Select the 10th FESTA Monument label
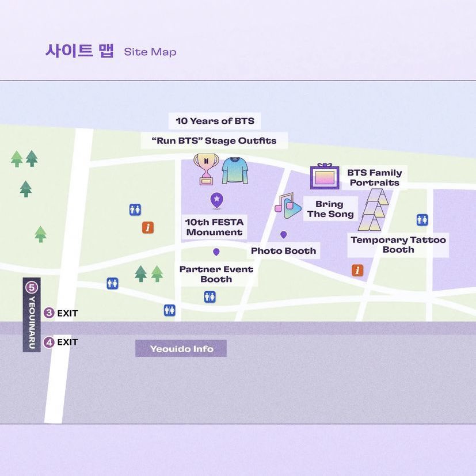Image resolution: width=476 pixels, height=476 pixels. point(214,227)
